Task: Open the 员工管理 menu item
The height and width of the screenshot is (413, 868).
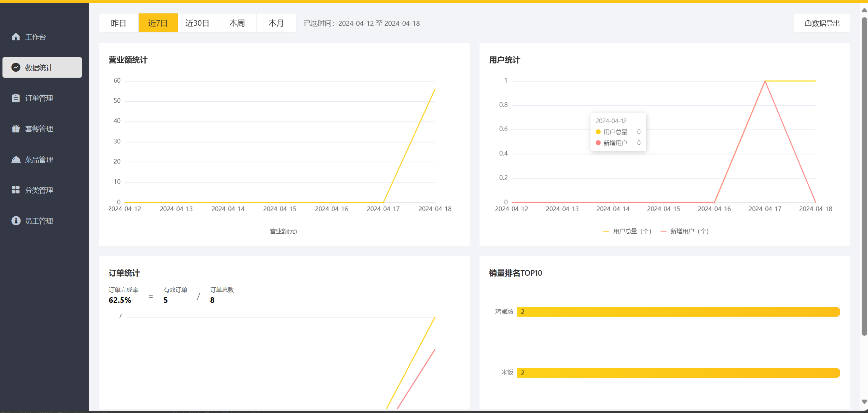Action: coord(39,221)
